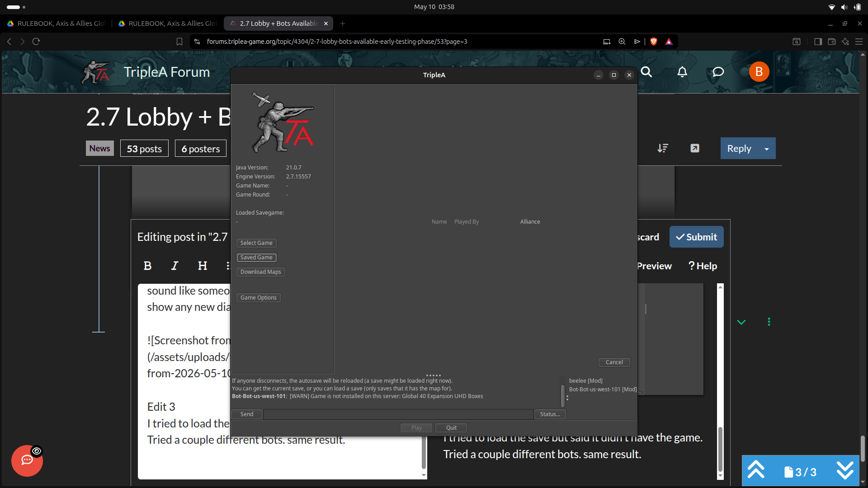Expand the Reply dropdown arrow
Image resolution: width=868 pixels, height=488 pixels.
click(767, 149)
